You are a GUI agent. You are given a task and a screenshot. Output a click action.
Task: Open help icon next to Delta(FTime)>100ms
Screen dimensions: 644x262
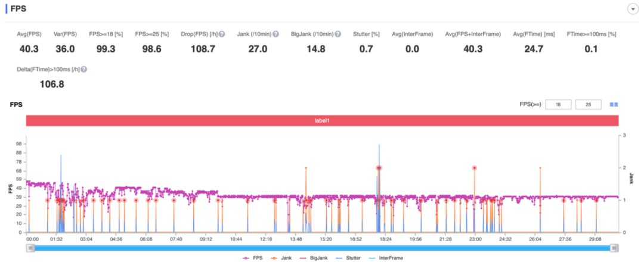pos(84,69)
